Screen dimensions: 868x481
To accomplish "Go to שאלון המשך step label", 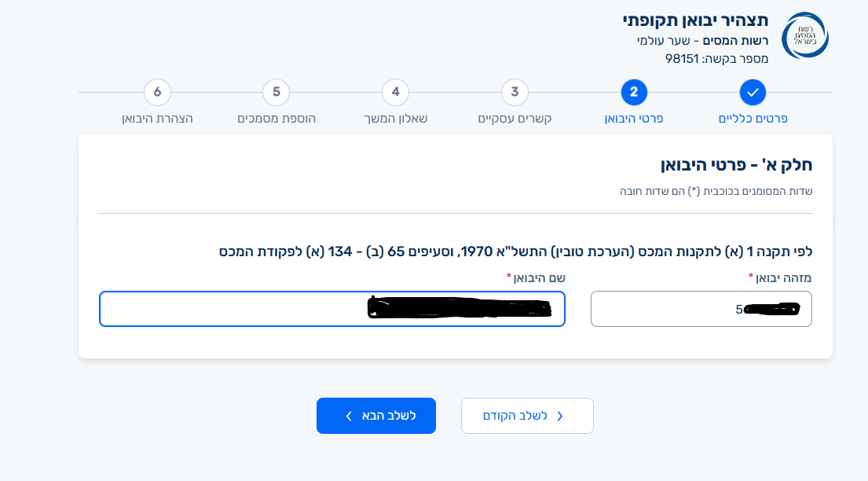I will pos(396,119).
